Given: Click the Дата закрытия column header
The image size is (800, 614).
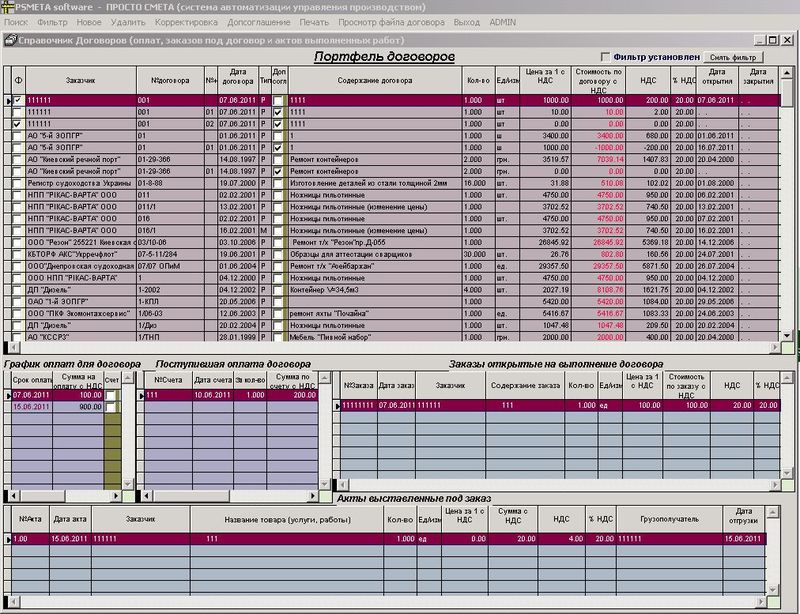Looking at the screenshot, I should (x=758, y=81).
